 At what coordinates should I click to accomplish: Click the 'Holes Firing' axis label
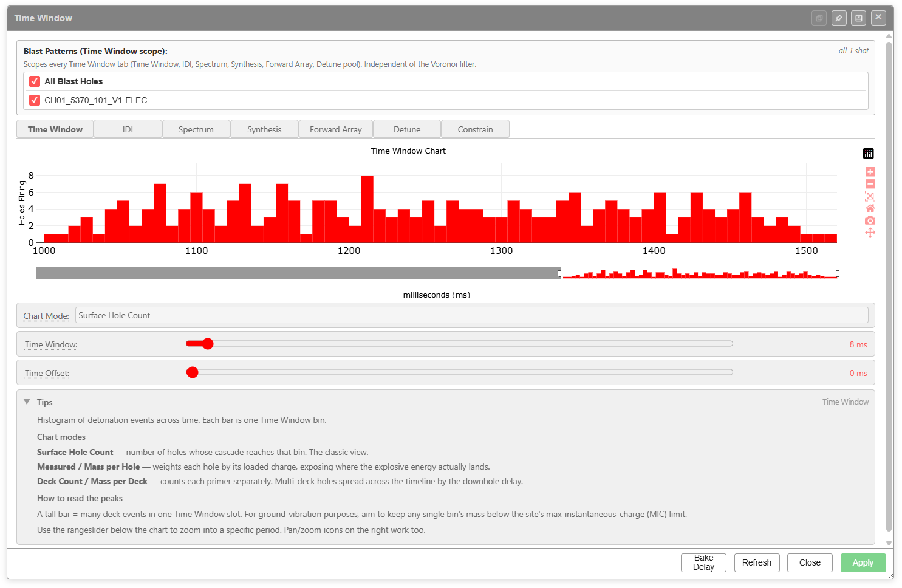pyautogui.click(x=22, y=203)
